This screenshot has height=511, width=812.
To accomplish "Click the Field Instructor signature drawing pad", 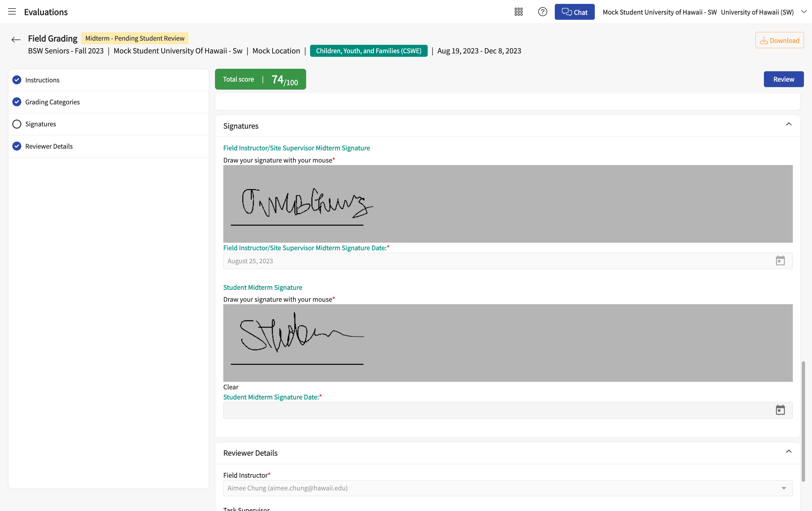I will point(508,203).
